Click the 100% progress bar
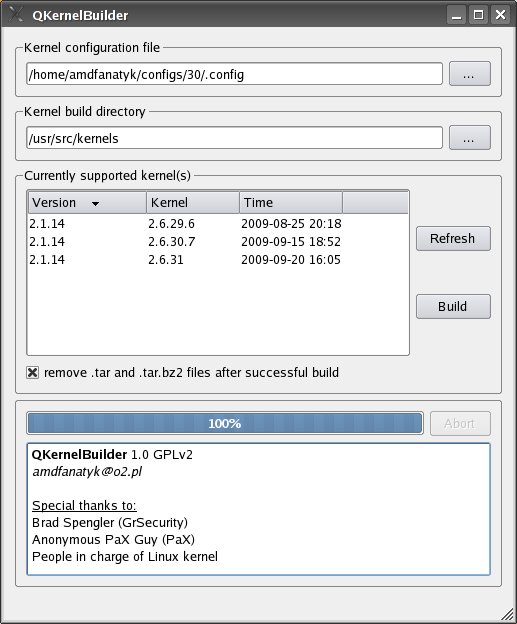The width and height of the screenshot is (517, 624). [225, 423]
